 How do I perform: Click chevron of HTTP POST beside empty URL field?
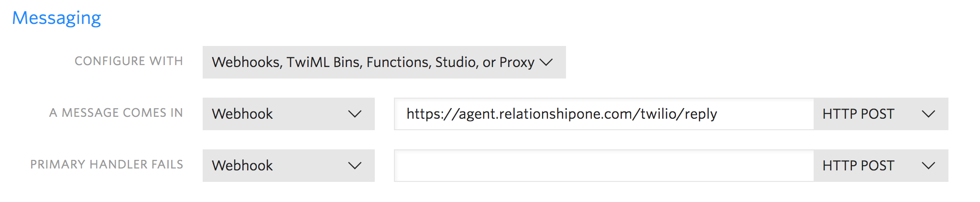928,166
